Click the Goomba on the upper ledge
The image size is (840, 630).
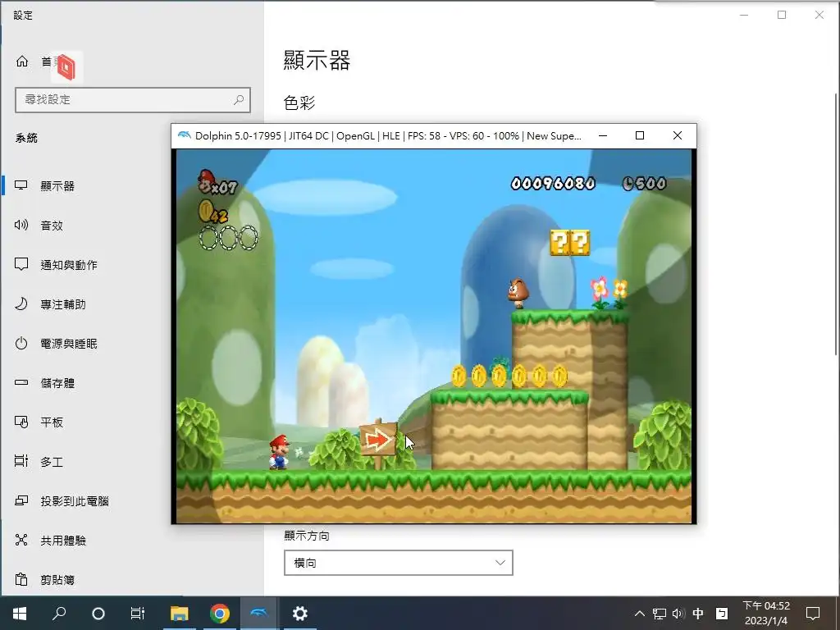coord(518,293)
